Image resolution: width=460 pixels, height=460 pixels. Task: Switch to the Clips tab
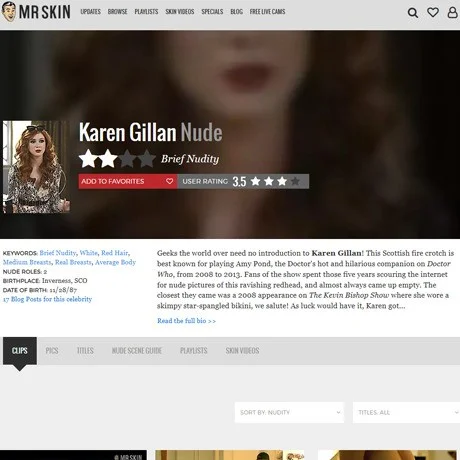20,351
